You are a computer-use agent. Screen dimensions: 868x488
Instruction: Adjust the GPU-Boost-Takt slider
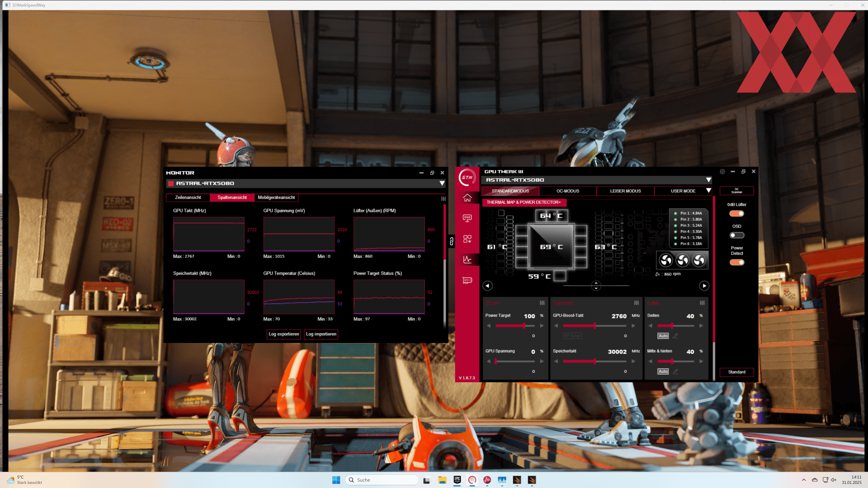click(594, 326)
